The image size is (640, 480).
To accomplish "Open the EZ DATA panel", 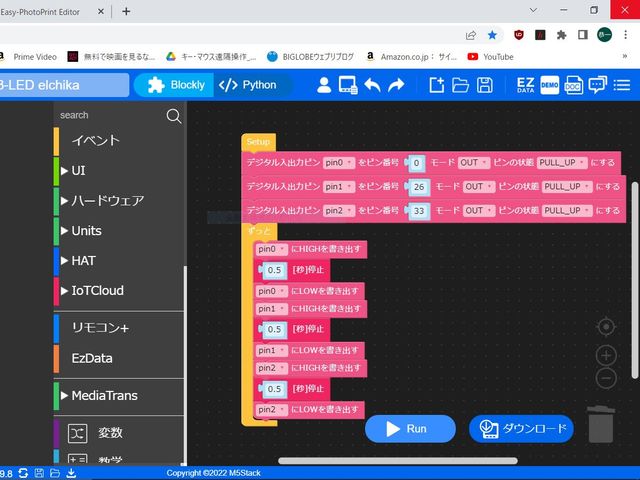I will [525, 85].
